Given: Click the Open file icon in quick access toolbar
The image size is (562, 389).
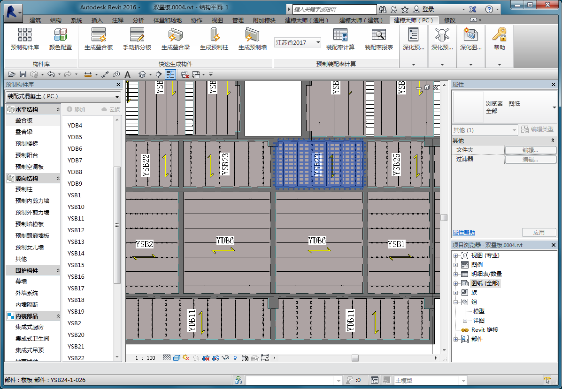Looking at the screenshot, I should pyautogui.click(x=11, y=75).
